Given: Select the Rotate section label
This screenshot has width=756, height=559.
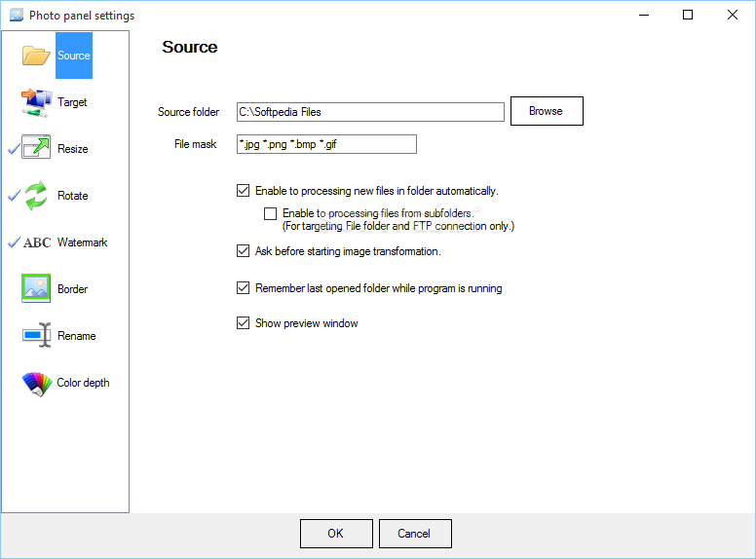Looking at the screenshot, I should (73, 196).
